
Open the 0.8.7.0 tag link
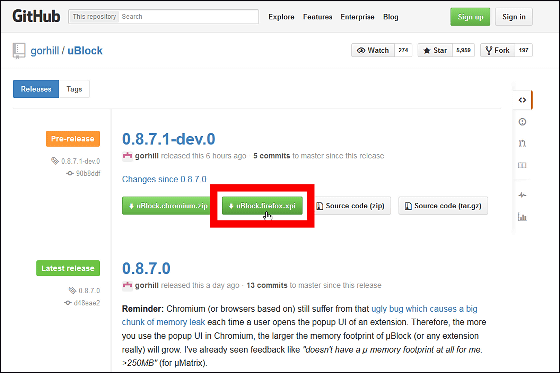click(89, 290)
